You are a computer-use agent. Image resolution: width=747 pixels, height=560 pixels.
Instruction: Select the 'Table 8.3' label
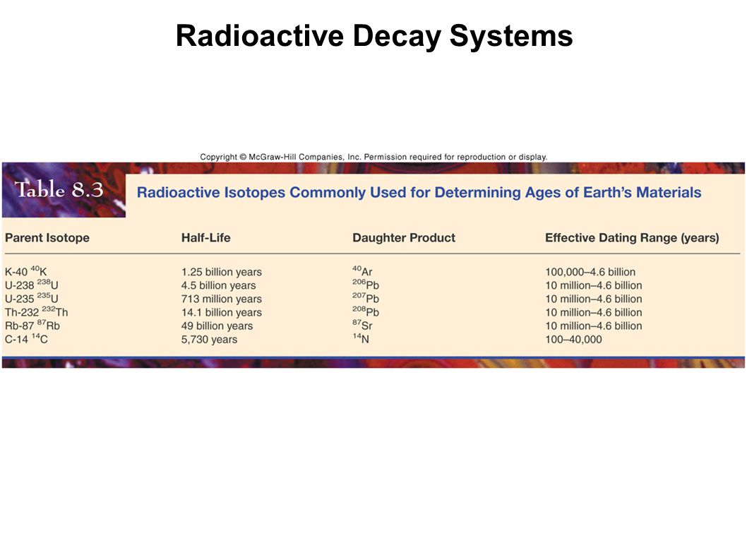click(59, 189)
